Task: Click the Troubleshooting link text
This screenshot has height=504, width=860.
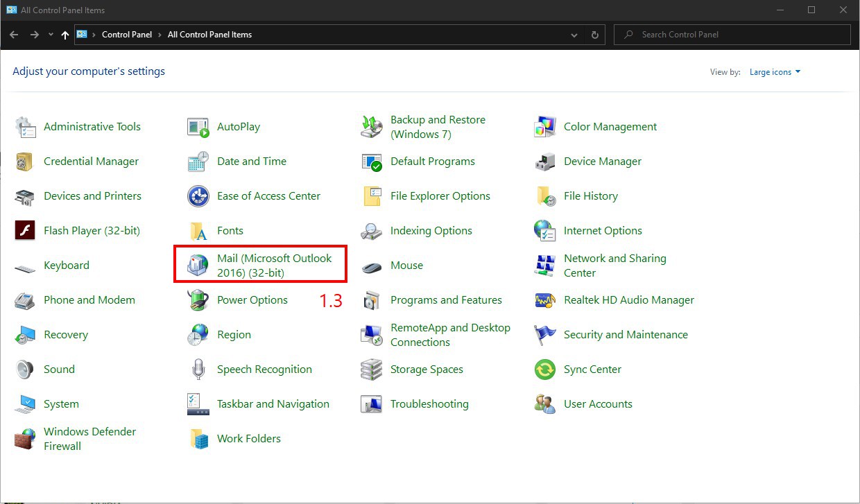Action: [429, 404]
